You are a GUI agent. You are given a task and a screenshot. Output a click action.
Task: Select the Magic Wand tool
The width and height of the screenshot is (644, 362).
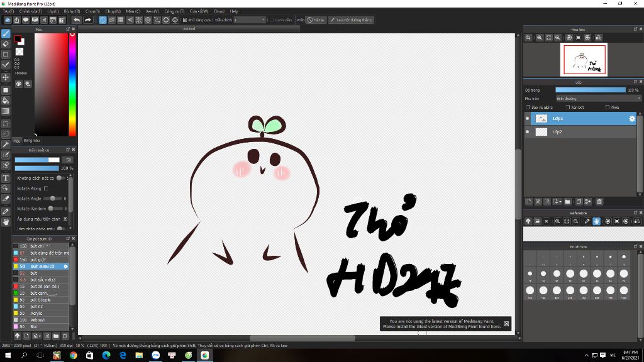(x=6, y=145)
